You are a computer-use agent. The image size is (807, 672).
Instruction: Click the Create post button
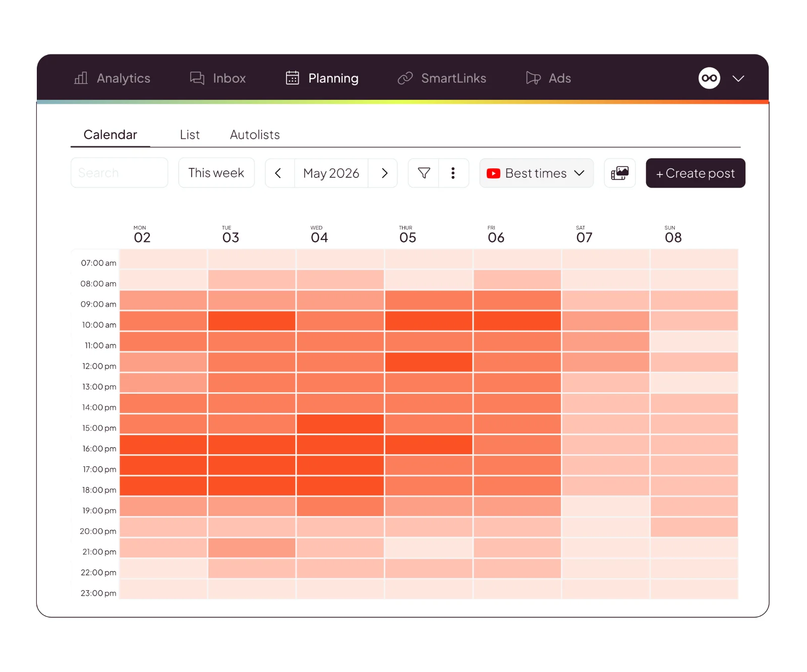click(x=696, y=173)
